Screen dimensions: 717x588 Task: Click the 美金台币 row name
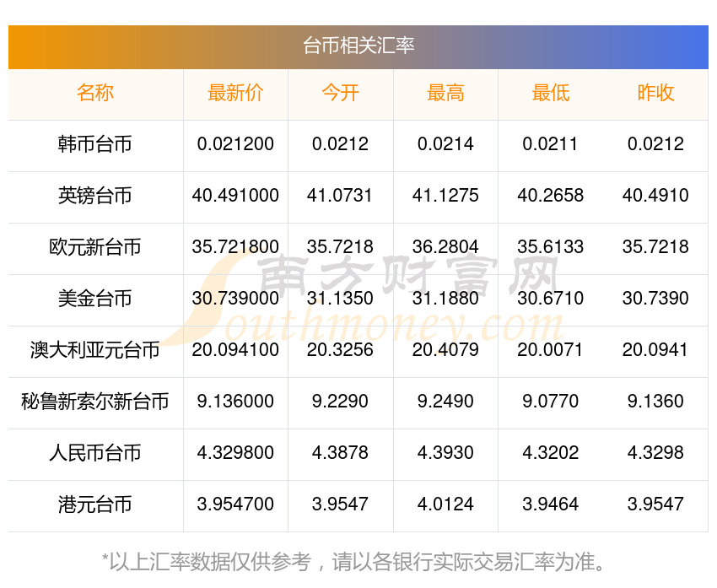[x=95, y=299]
